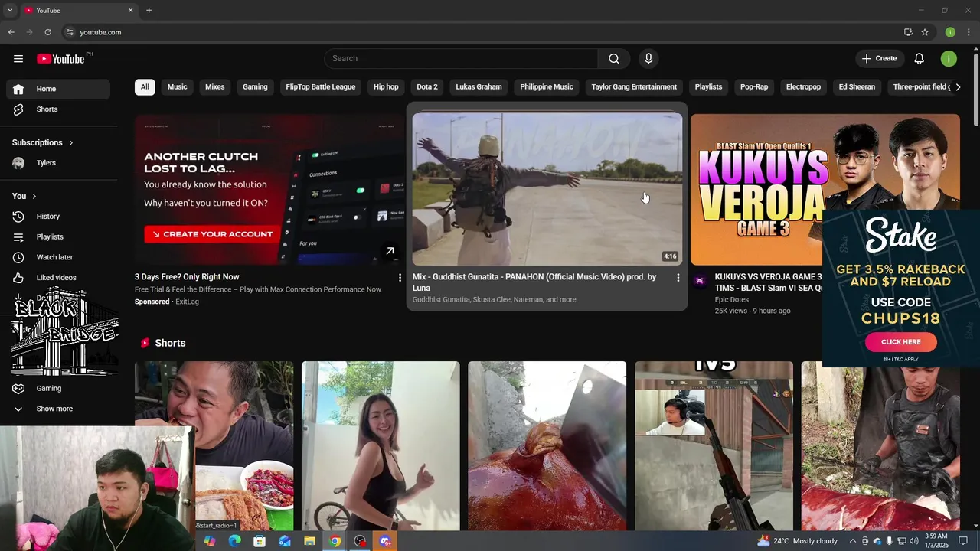Open Shorts in the sidebar
This screenshot has height=551, width=980.
point(58,109)
